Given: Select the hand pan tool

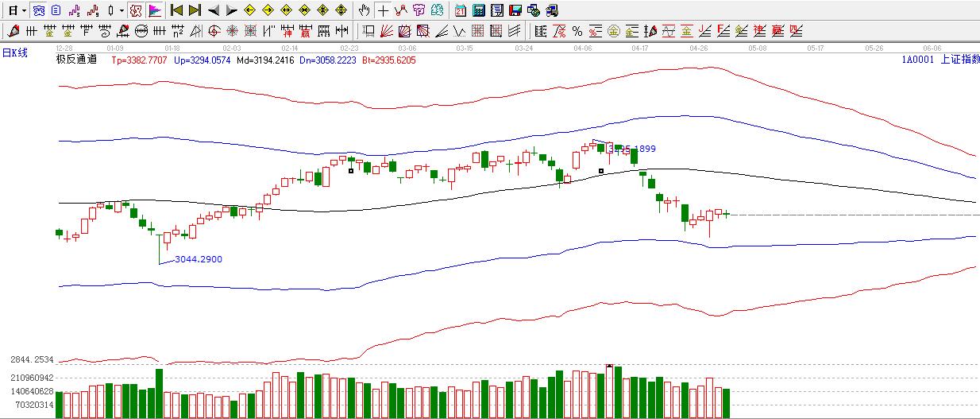Looking at the screenshot, I should 364,10.
